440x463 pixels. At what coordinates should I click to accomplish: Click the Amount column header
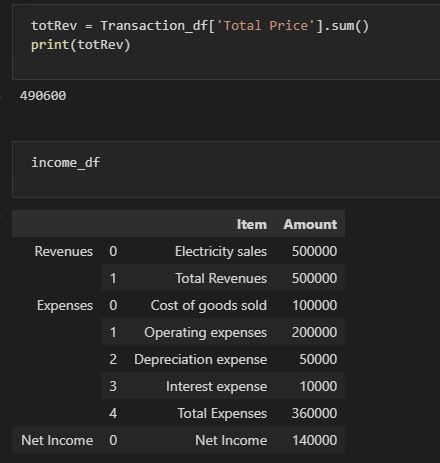pos(310,224)
